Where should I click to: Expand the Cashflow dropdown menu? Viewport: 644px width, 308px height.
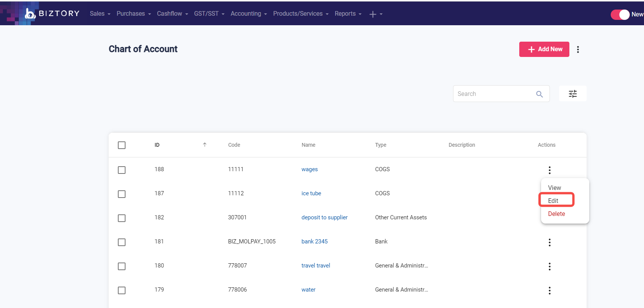pos(172,14)
